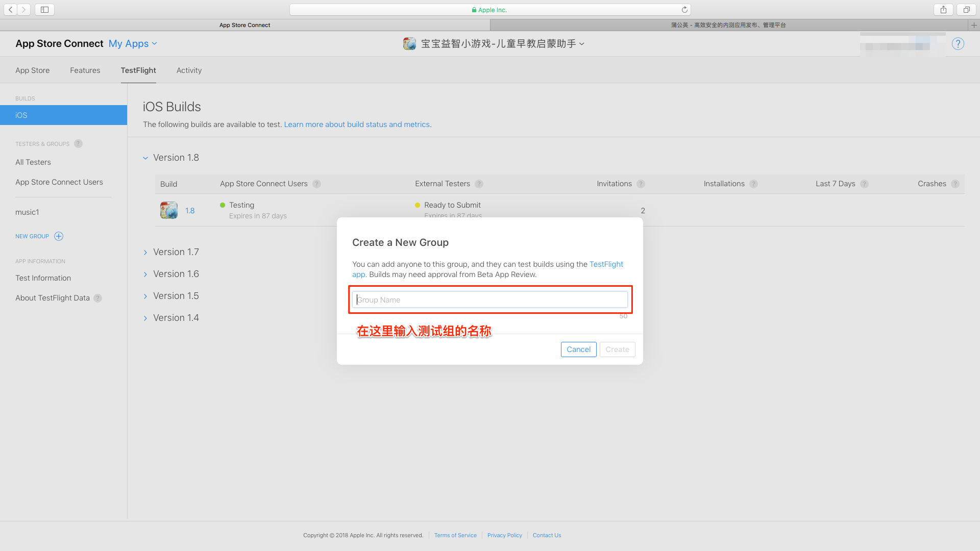Open build 1.8 link

[190, 211]
